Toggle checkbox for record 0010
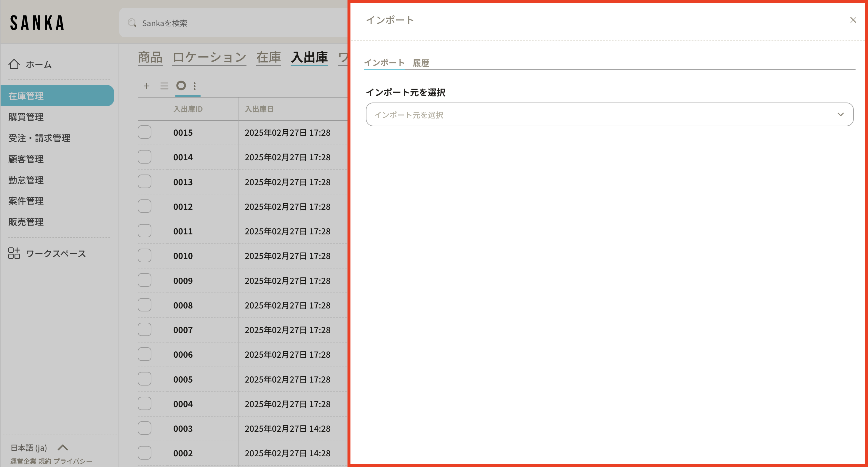This screenshot has height=467, width=868. [145, 255]
